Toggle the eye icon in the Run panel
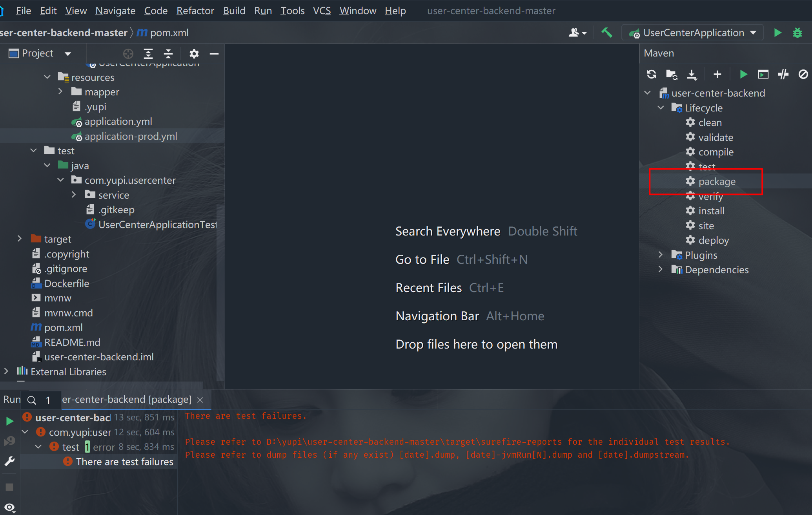 pyautogui.click(x=9, y=508)
